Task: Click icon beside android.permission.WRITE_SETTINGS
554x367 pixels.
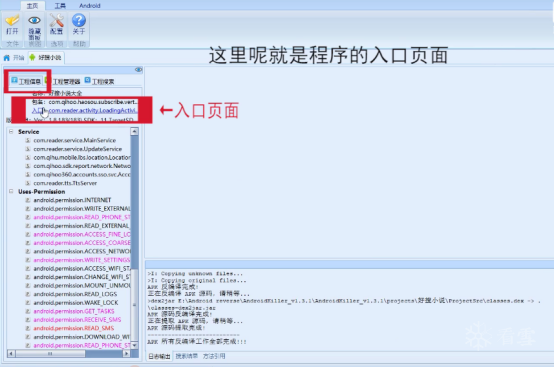Action: (28, 260)
